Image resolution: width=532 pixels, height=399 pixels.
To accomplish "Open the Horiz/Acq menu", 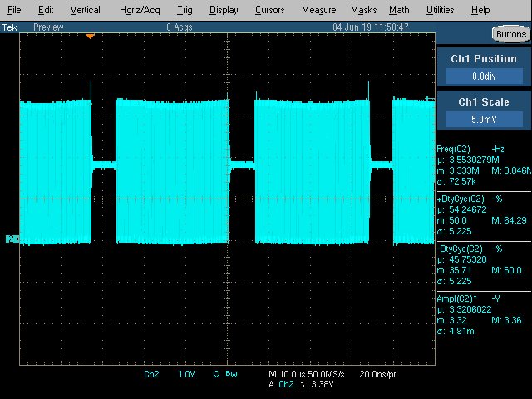I will [x=138, y=10].
